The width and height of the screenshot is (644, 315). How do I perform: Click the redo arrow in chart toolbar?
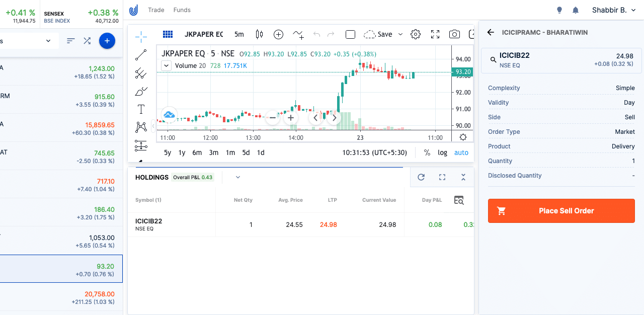point(331,34)
